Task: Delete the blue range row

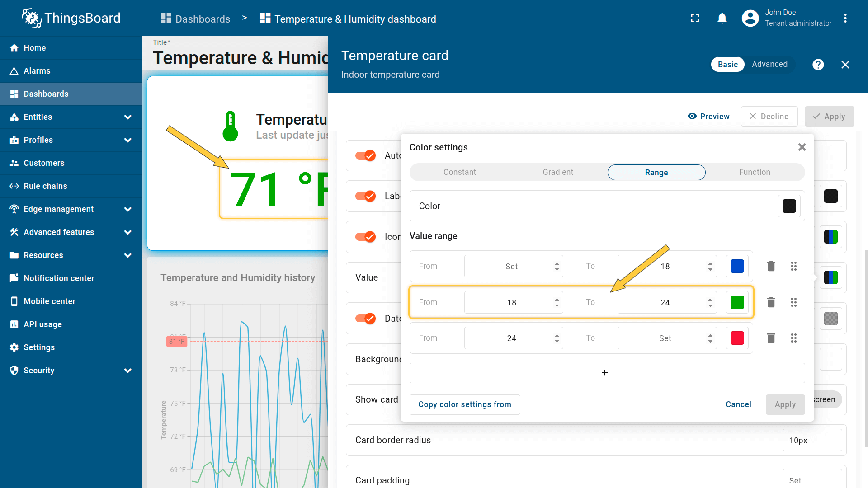Action: click(771, 266)
